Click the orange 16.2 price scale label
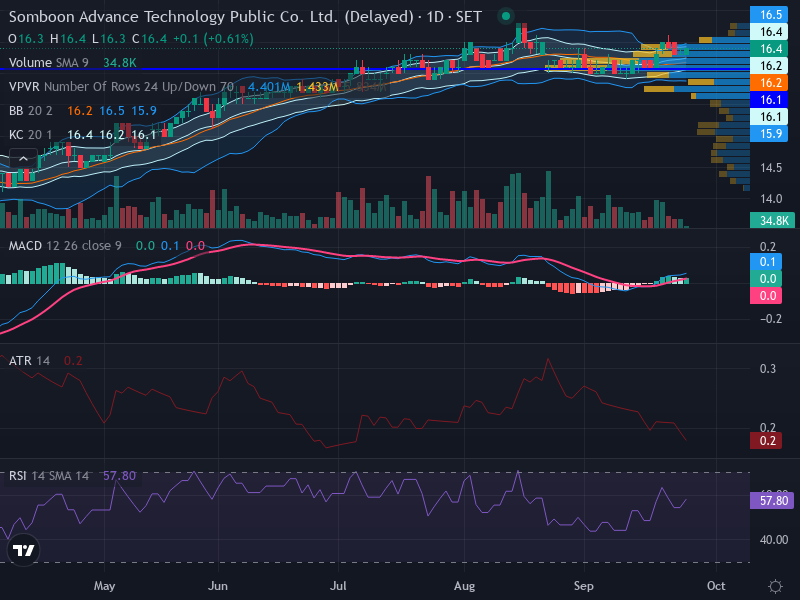The width and height of the screenshot is (800, 600). (x=768, y=83)
